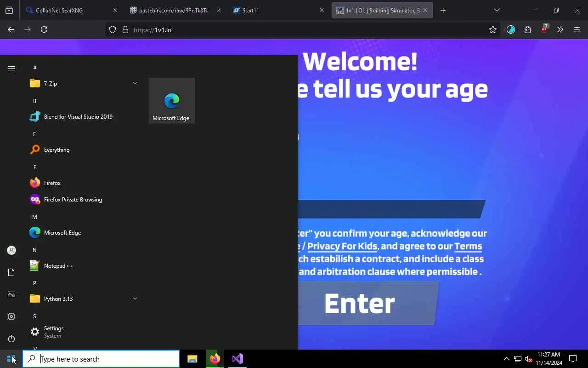Open Documents from the Start sidebar
This screenshot has height=368, width=588.
[11, 272]
